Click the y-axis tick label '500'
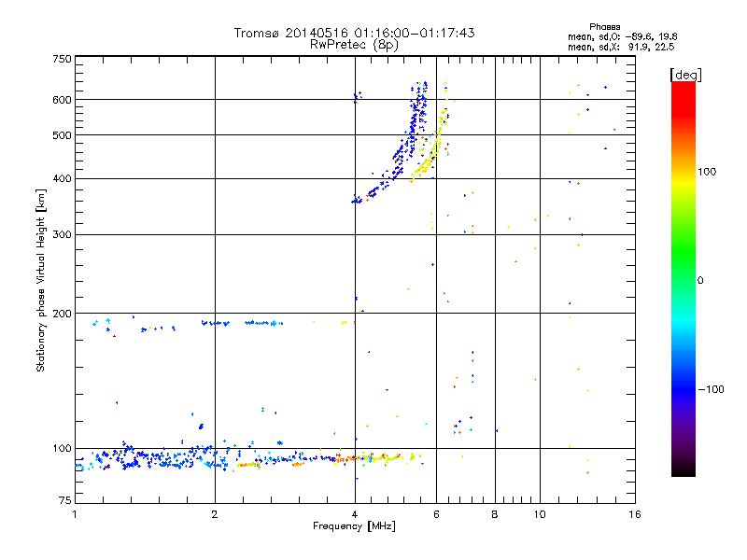This screenshot has height=560, width=747. pyautogui.click(x=62, y=135)
